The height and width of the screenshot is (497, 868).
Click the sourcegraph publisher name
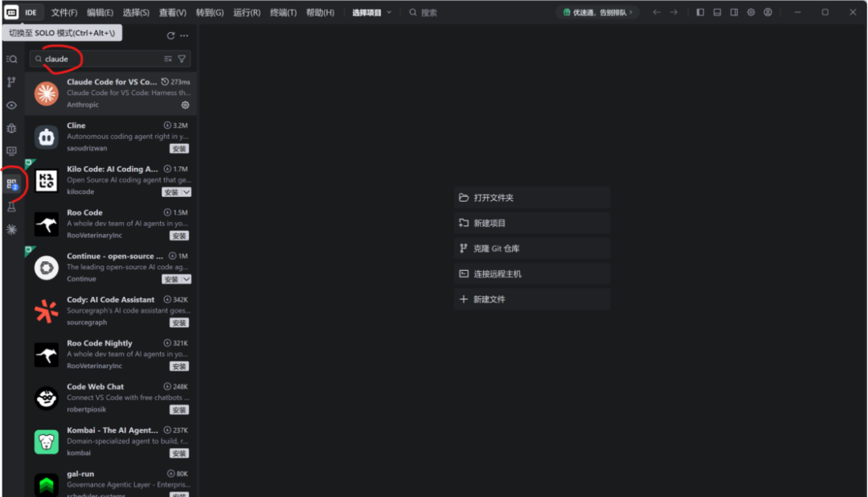(x=87, y=322)
